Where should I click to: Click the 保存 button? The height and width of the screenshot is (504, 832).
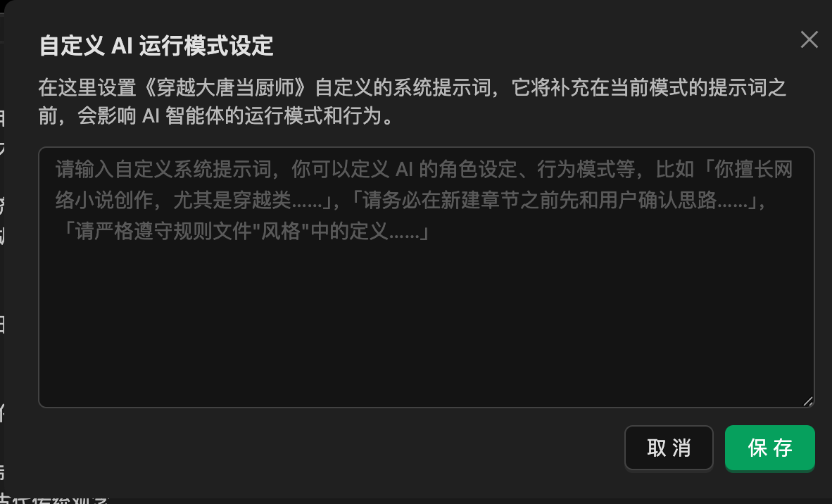769,448
